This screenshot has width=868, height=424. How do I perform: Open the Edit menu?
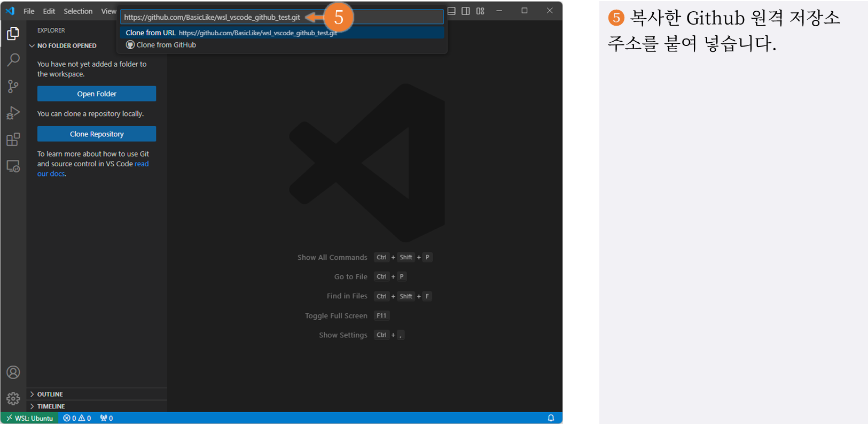coord(49,11)
